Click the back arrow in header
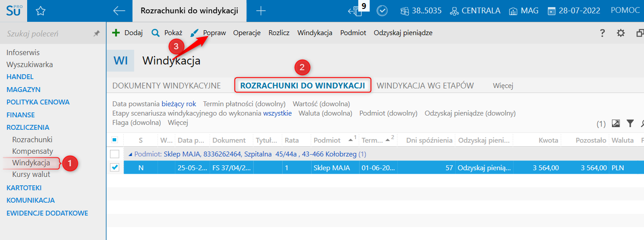Screen dimensions: 644x240 (119, 11)
